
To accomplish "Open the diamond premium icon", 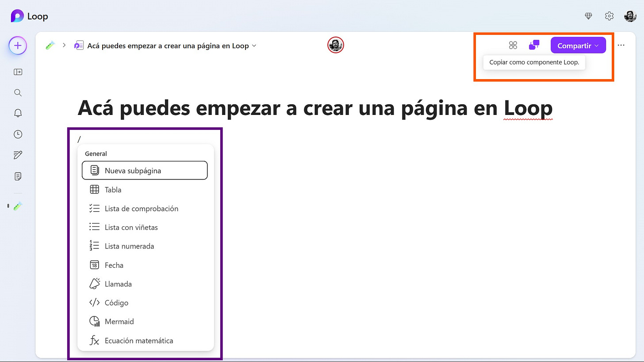I will pyautogui.click(x=588, y=16).
